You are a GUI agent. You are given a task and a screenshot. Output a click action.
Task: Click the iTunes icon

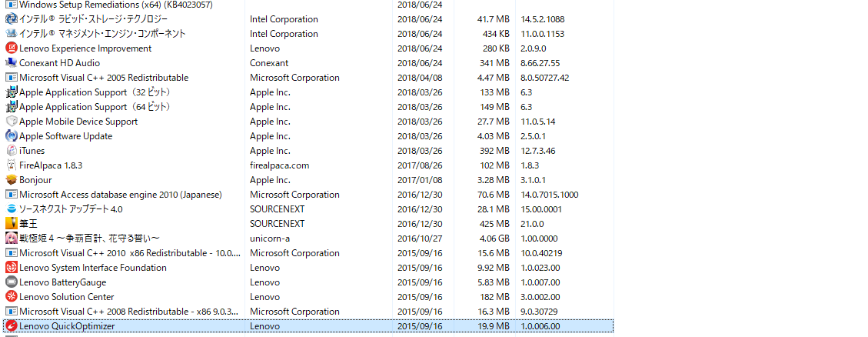(11, 151)
